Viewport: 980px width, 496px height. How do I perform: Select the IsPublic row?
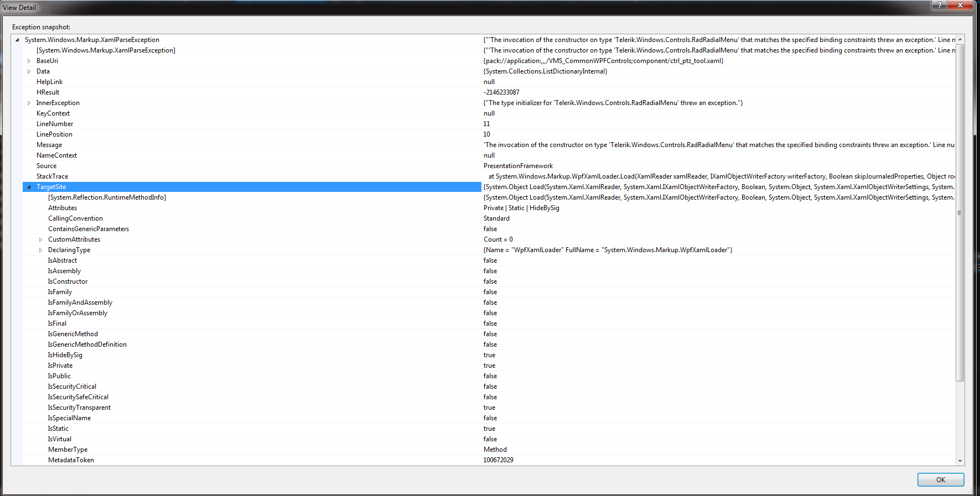[489, 376]
